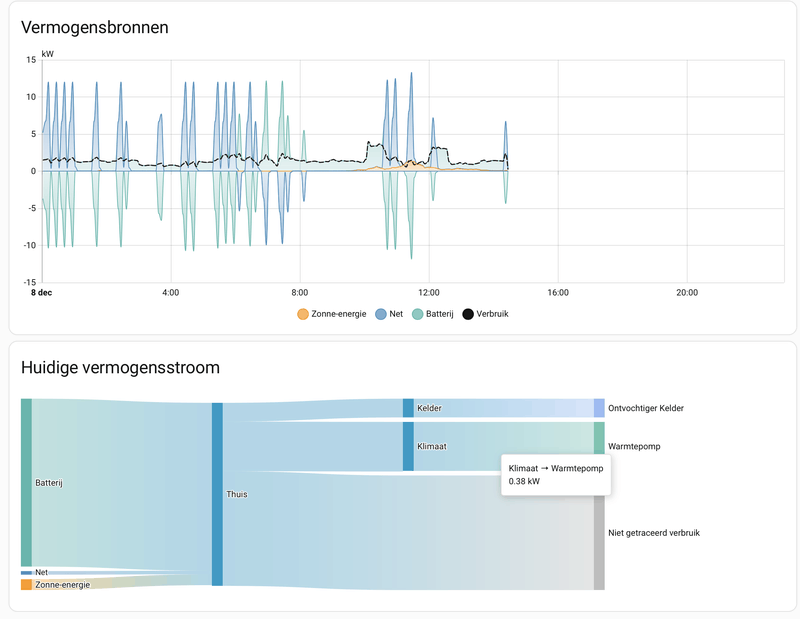Click the Thuis node in power flow
800x619 pixels.
pyautogui.click(x=217, y=494)
